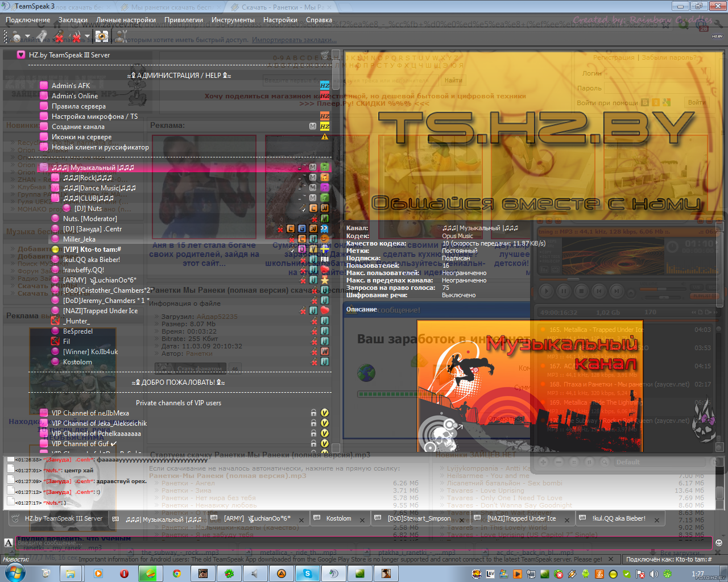Select VIP Channel of Pchelkaaaaaaa
This screenshot has height=582, width=728.
click(x=96, y=434)
